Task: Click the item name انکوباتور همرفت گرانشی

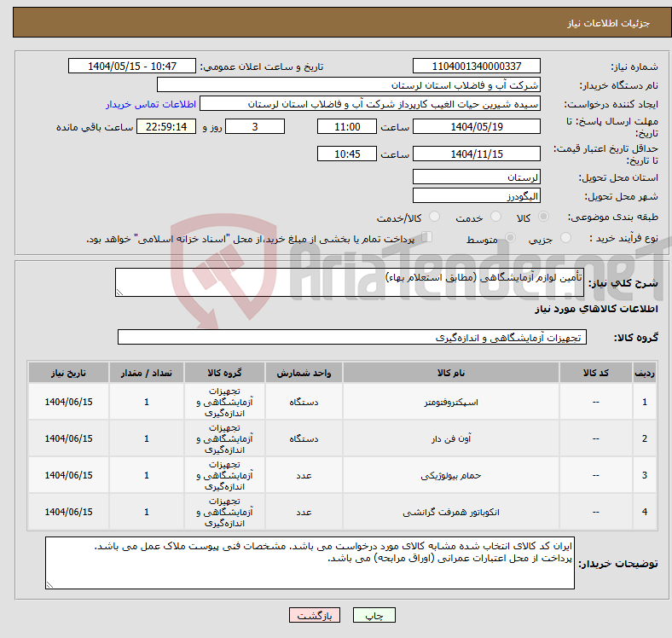Action: point(451,512)
